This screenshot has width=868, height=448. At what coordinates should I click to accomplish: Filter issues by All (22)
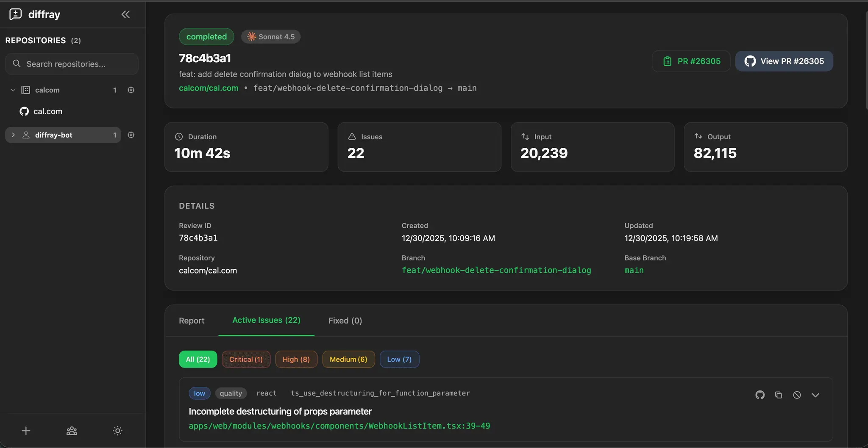(198, 359)
